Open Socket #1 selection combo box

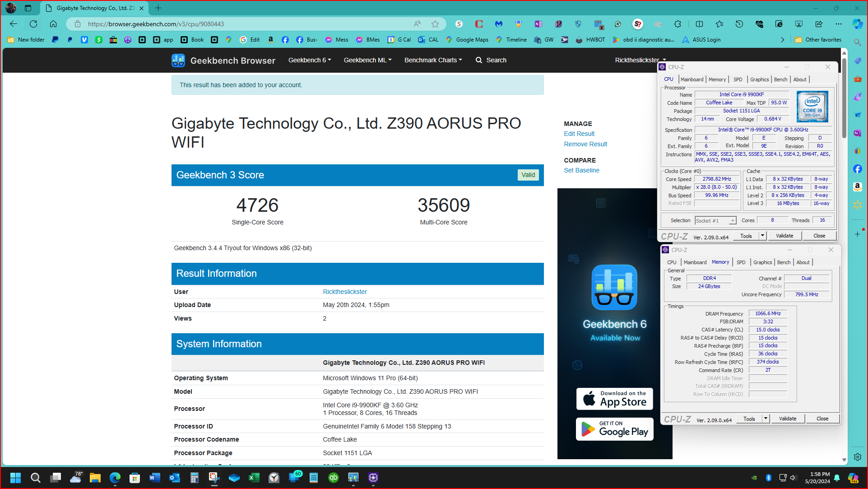tap(715, 220)
